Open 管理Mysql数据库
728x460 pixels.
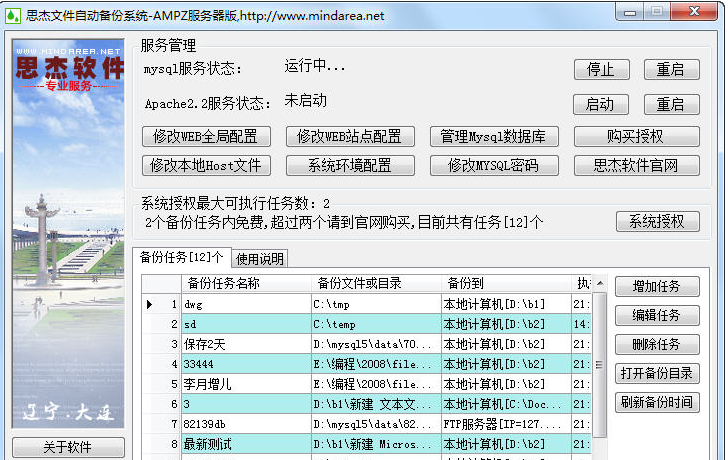[x=494, y=136]
